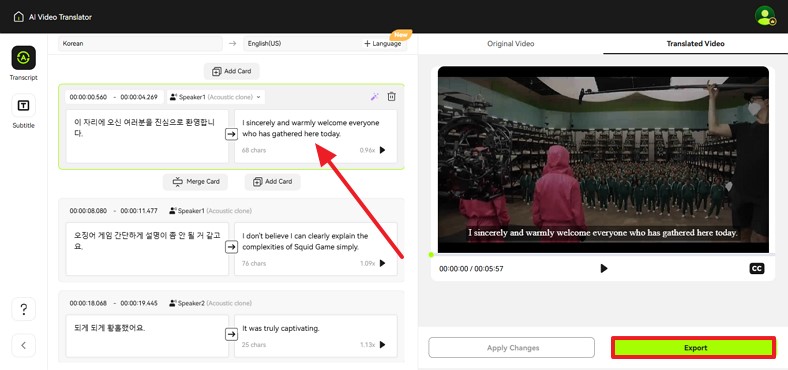Click the green Export button
Image resolution: width=788 pixels, height=370 pixels.
pyautogui.click(x=695, y=347)
